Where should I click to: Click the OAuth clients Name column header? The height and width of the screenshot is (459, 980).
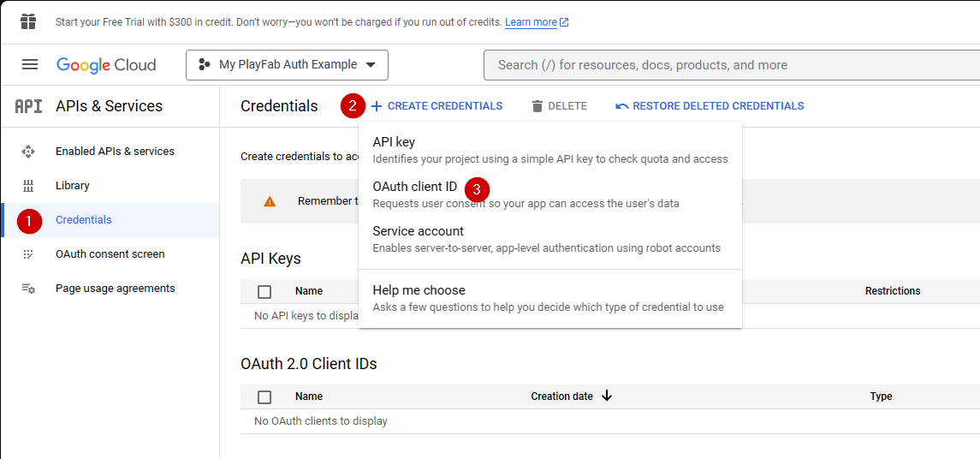click(x=309, y=396)
